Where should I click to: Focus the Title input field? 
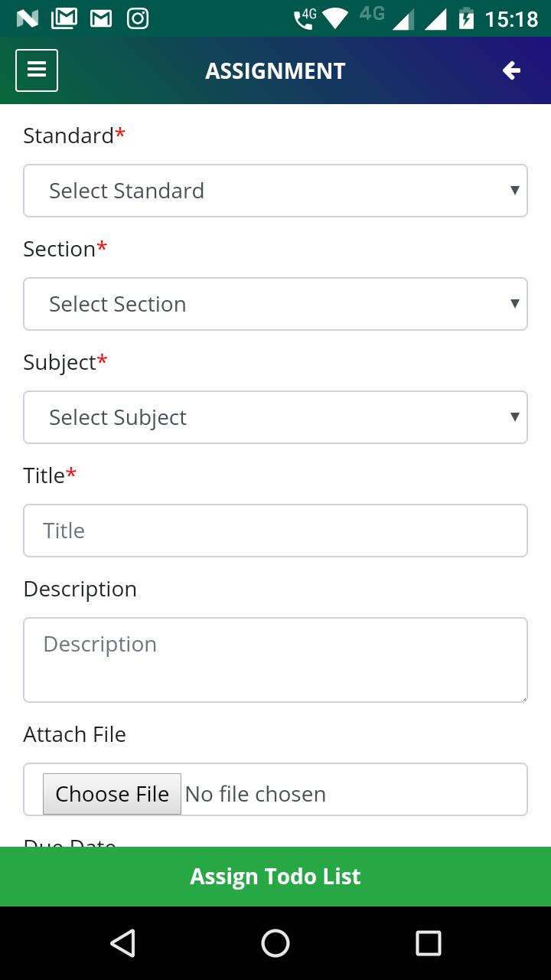tap(275, 531)
